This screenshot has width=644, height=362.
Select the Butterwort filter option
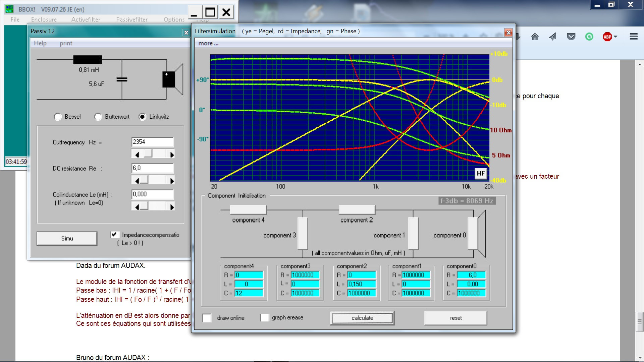pyautogui.click(x=98, y=117)
